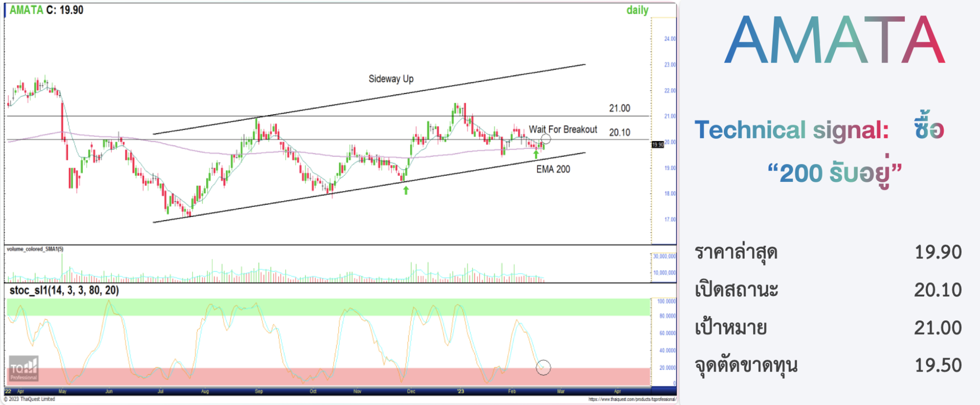Click the "AMATA C: 19.90" chart title
Screen dimensions: 980x405
click(x=47, y=10)
